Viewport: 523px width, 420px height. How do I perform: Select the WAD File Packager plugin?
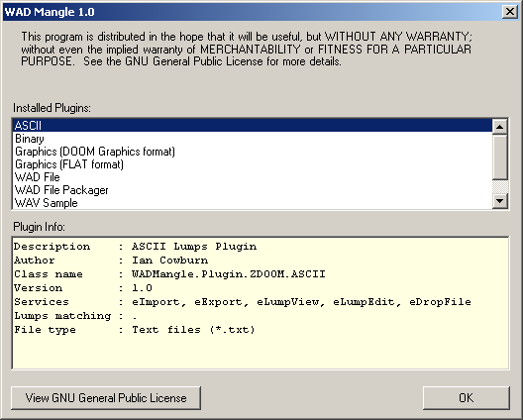[x=253, y=190]
